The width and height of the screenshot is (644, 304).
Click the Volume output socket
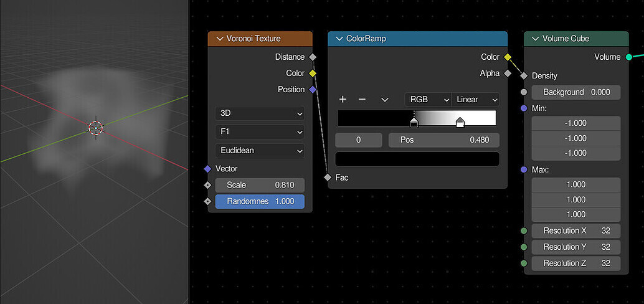point(629,57)
